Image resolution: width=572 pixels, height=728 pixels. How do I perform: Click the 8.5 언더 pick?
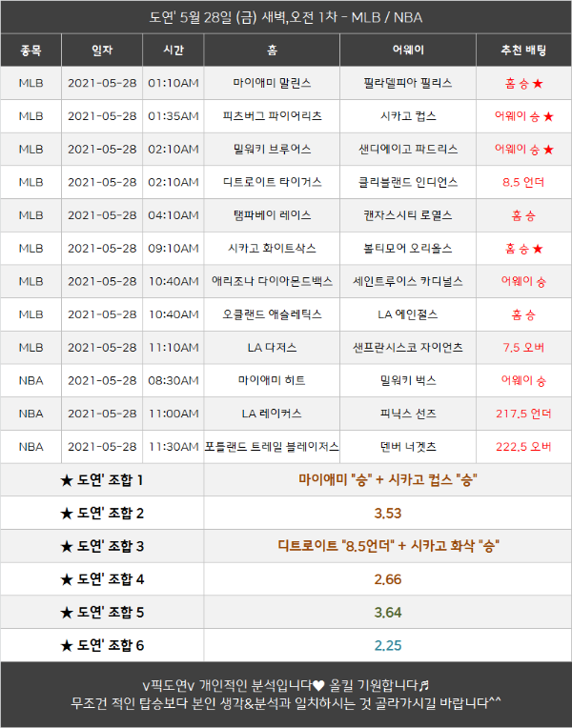point(523,182)
